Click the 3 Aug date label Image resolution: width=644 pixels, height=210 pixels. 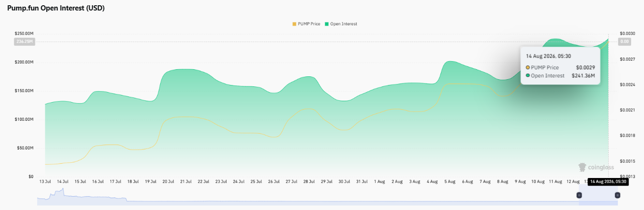pos(414,182)
